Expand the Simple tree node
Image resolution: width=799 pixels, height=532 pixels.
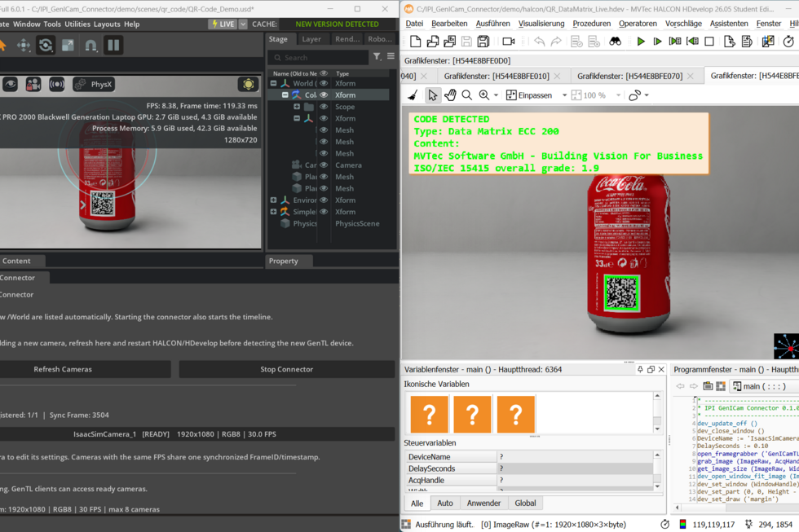[x=274, y=212]
